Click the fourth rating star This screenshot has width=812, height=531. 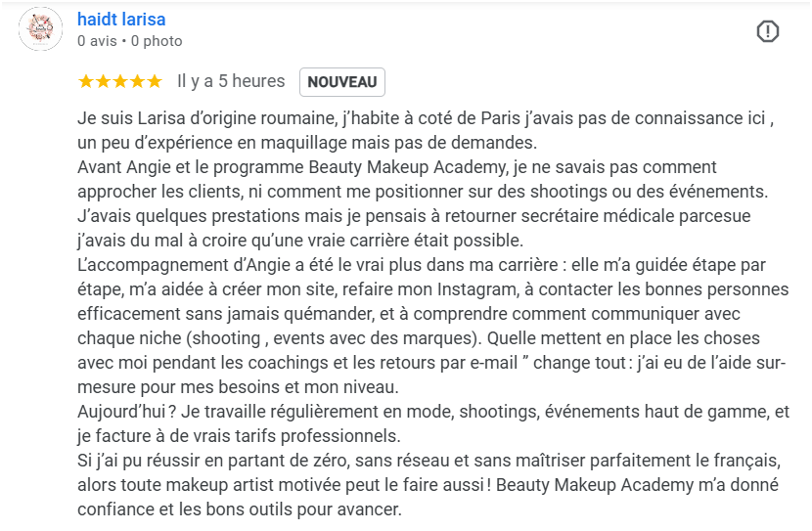137,81
